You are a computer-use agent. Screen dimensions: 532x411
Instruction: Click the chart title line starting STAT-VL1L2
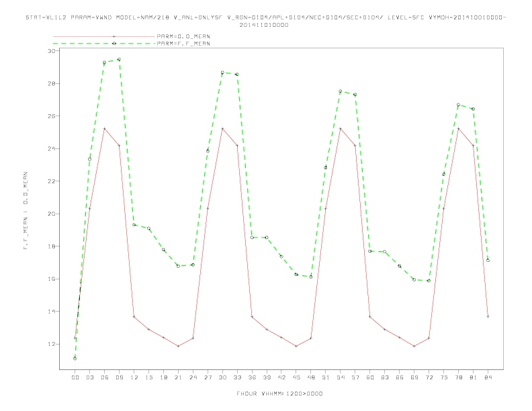pos(265,17)
